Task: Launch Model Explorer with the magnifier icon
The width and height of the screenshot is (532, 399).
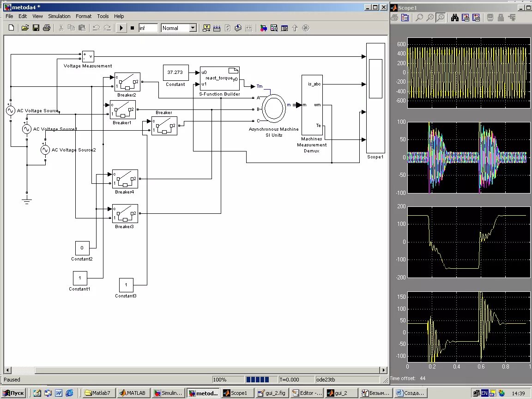Action: [274, 28]
